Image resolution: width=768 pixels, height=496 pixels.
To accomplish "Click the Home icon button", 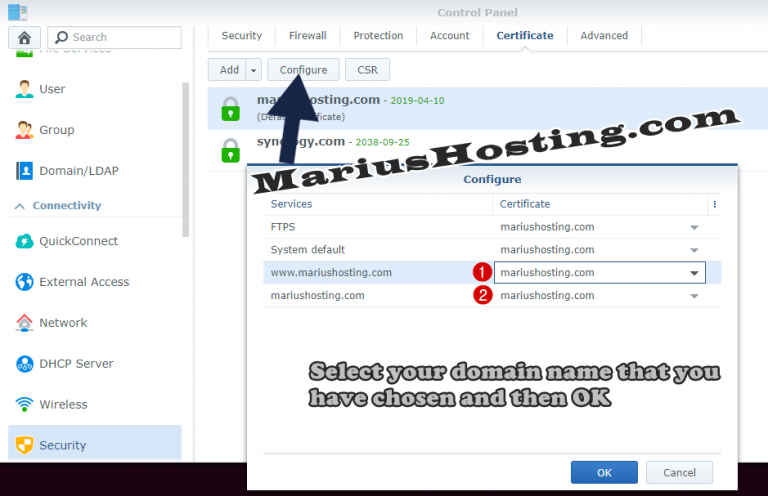I will [24, 38].
